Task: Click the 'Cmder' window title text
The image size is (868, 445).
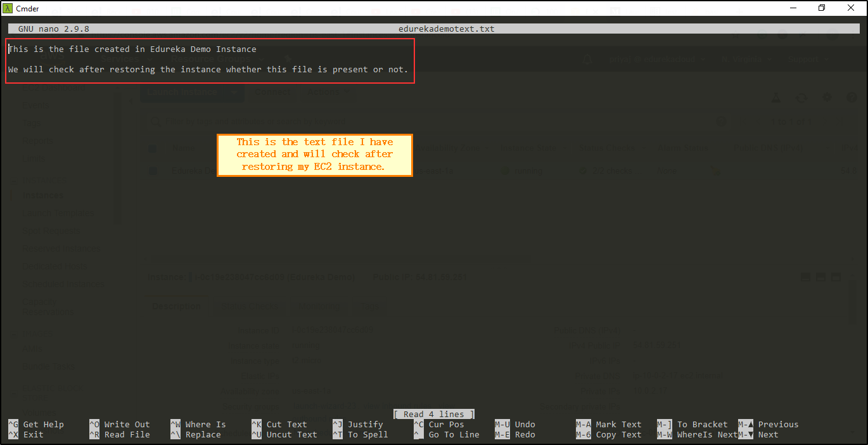Action: pos(27,8)
